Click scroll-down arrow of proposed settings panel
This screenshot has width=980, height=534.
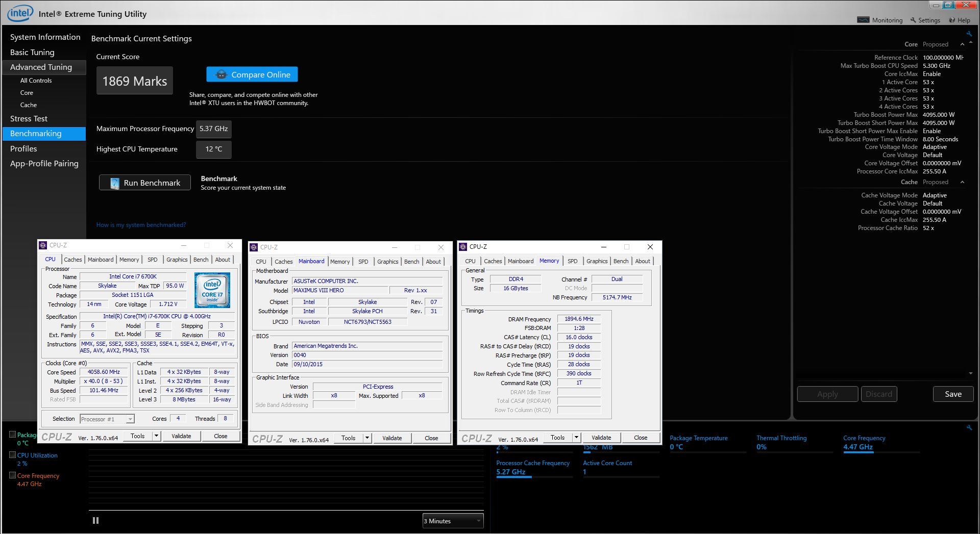[x=970, y=373]
